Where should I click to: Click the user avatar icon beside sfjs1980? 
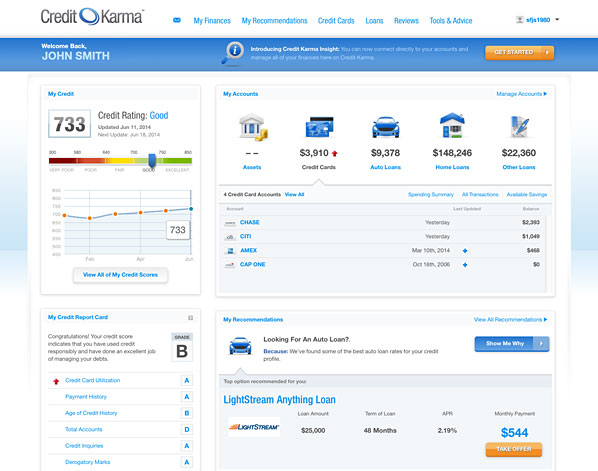click(519, 19)
